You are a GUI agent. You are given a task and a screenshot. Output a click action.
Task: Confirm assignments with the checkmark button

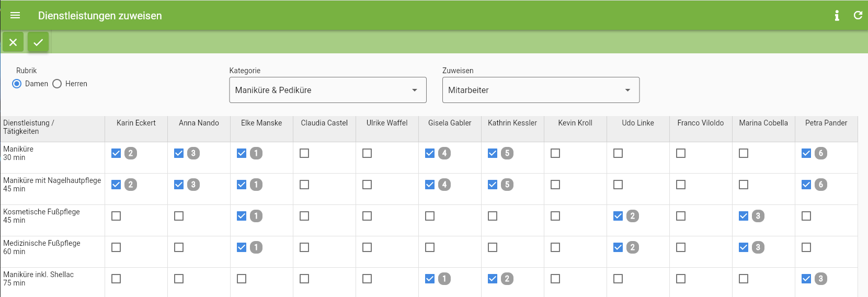coord(38,42)
